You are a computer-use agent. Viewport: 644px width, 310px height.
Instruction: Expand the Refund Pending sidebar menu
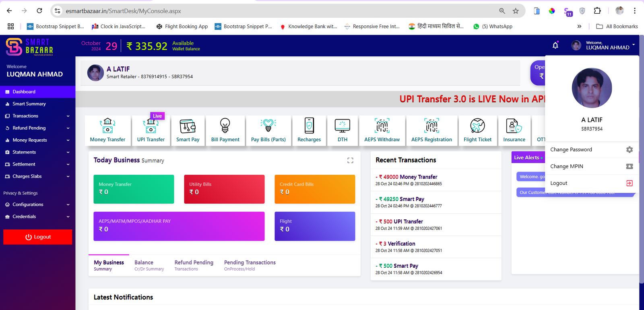click(x=37, y=128)
